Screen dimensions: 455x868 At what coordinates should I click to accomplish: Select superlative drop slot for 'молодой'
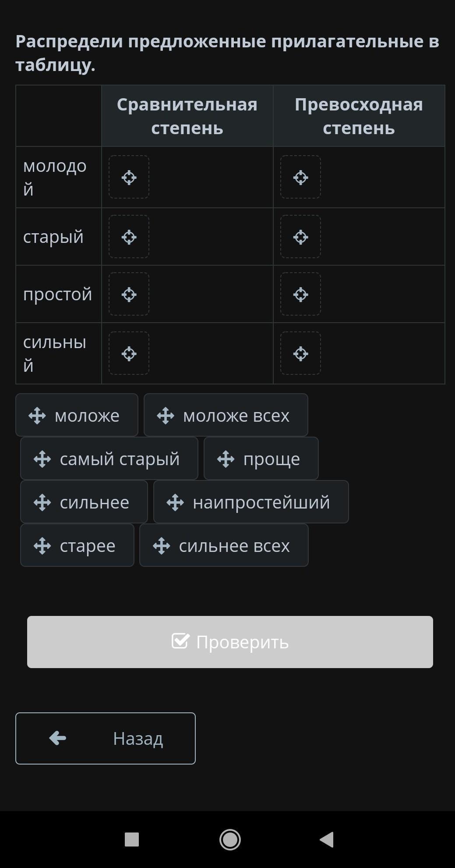coord(301,178)
